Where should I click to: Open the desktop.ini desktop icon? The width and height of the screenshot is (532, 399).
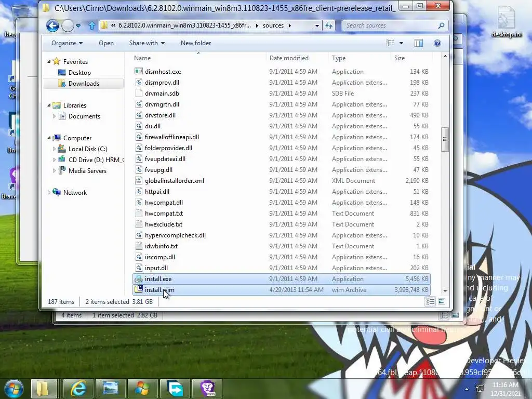click(x=506, y=21)
